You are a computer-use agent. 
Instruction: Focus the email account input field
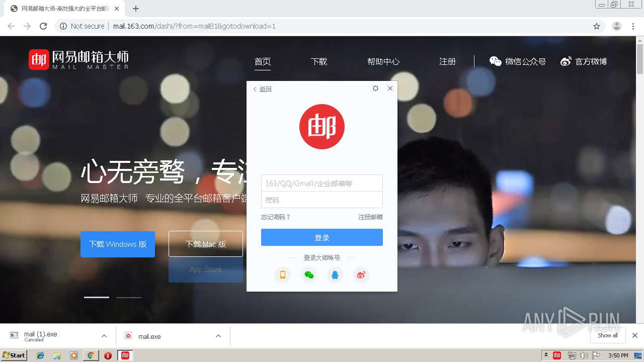[322, 183]
